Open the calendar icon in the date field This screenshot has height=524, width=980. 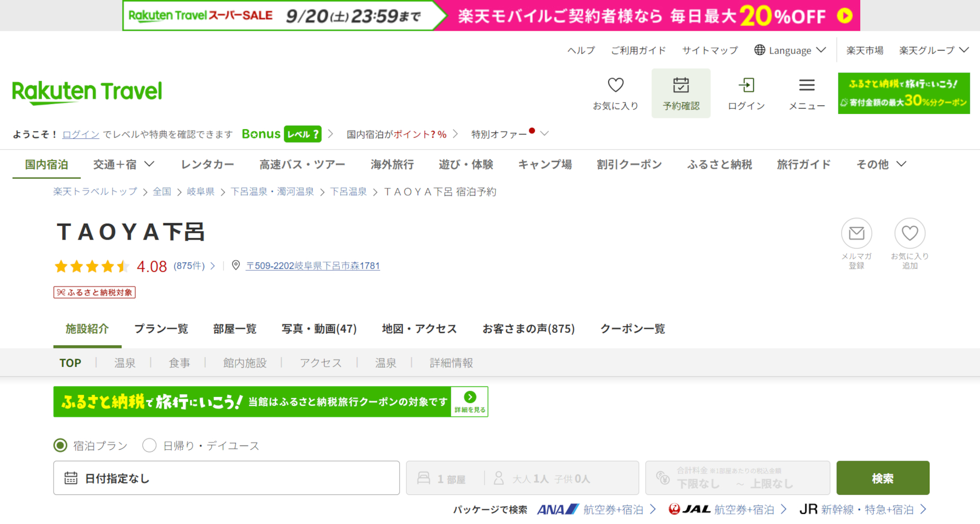(71, 478)
